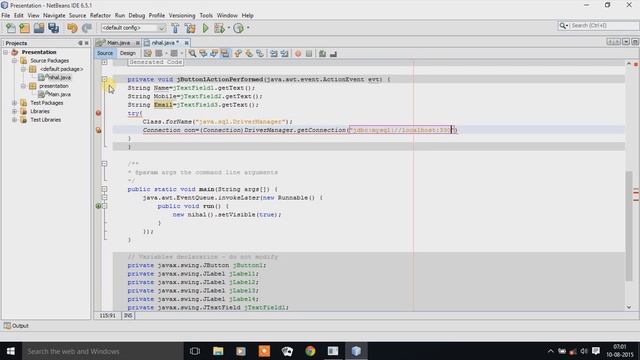Stop macro recording square icon
640x360 pixels.
coord(309,53)
